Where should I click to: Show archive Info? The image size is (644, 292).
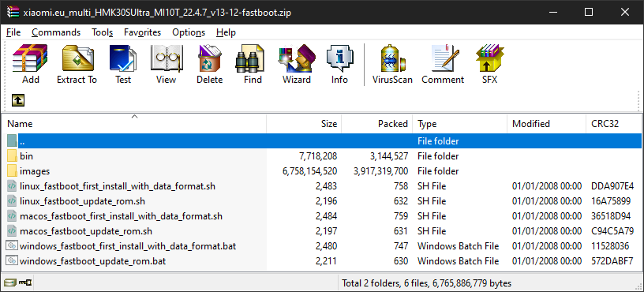[339, 58]
